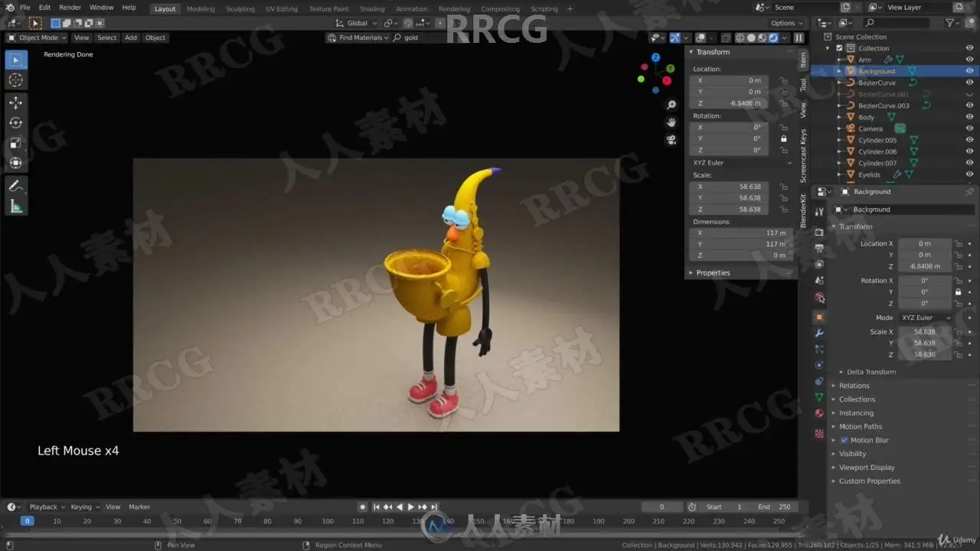
Task: Switch to wireframe viewport shading
Action: click(740, 37)
